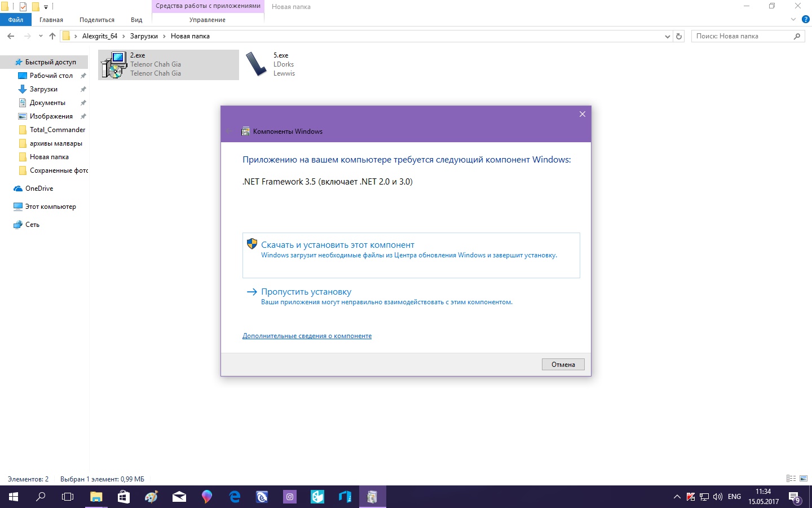The width and height of the screenshot is (812, 508).
Task: Select OneDrive in the navigation pane
Action: click(39, 189)
